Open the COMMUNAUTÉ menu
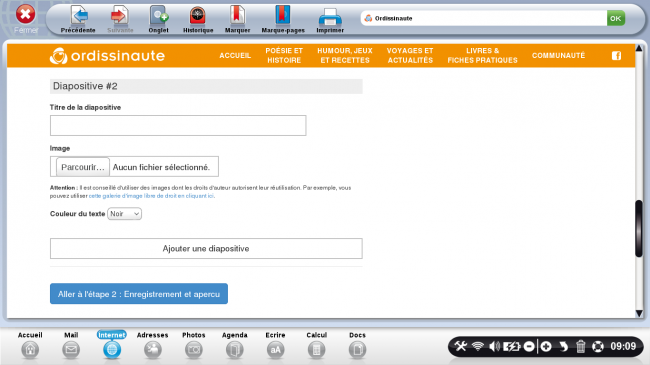 [558, 56]
